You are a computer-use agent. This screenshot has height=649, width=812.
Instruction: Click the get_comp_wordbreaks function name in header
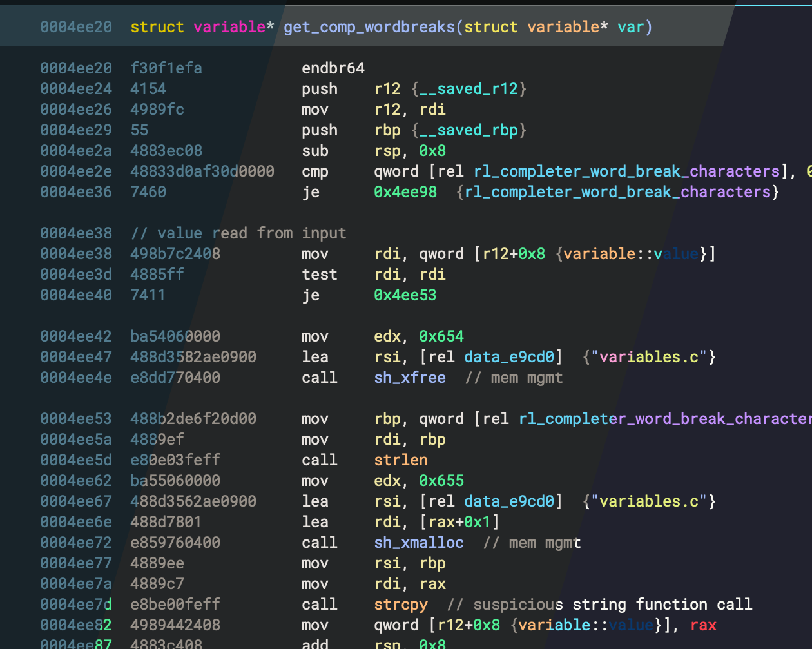369,27
